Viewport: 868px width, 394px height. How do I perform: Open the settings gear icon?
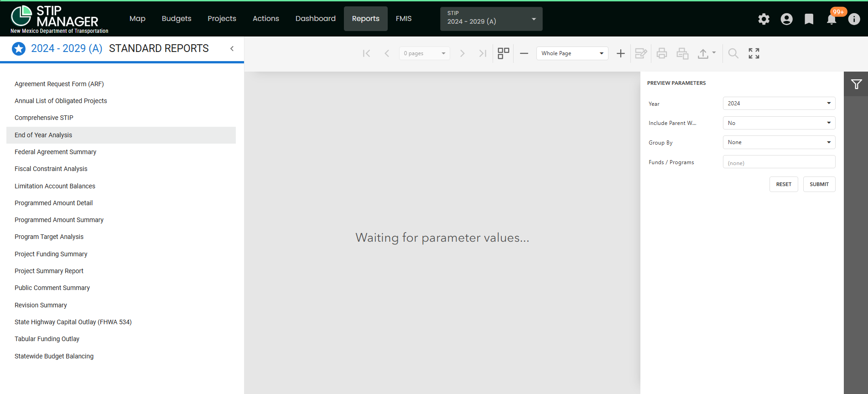764,19
